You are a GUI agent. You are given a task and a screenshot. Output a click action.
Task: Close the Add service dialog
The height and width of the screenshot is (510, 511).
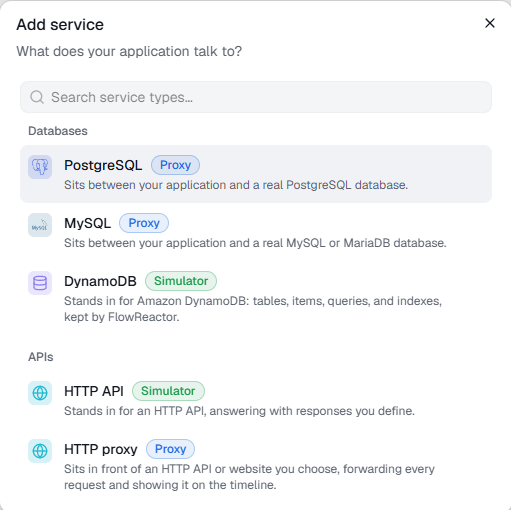tap(490, 23)
